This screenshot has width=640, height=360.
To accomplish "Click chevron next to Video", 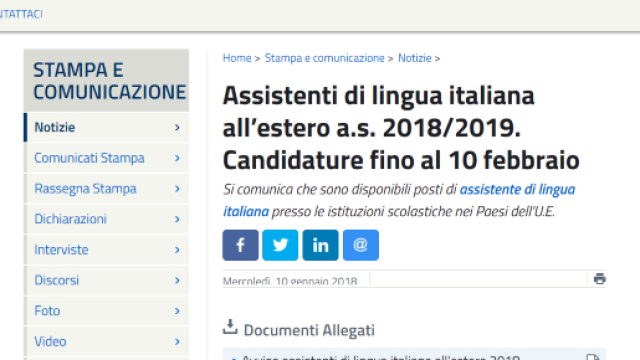I will pyautogui.click(x=177, y=342).
